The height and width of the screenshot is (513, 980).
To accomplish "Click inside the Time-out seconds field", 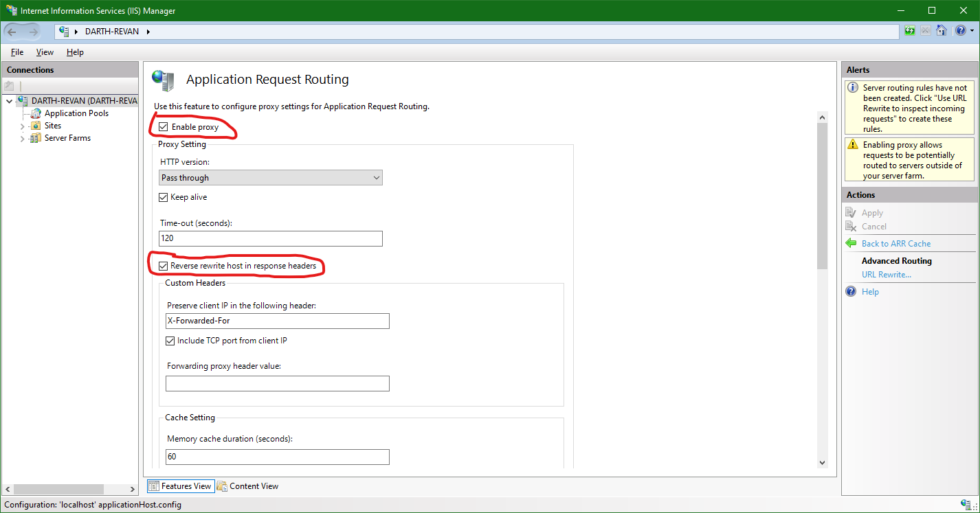I will (270, 238).
